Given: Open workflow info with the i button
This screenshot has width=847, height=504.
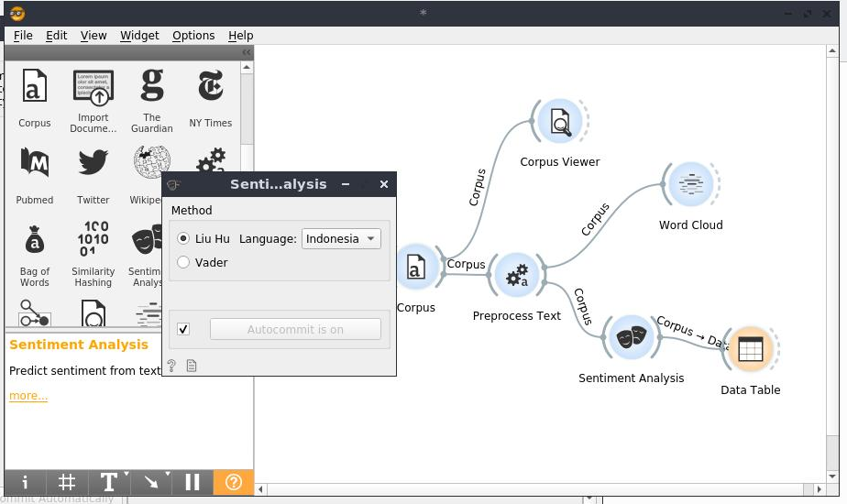Looking at the screenshot, I should pos(25,482).
